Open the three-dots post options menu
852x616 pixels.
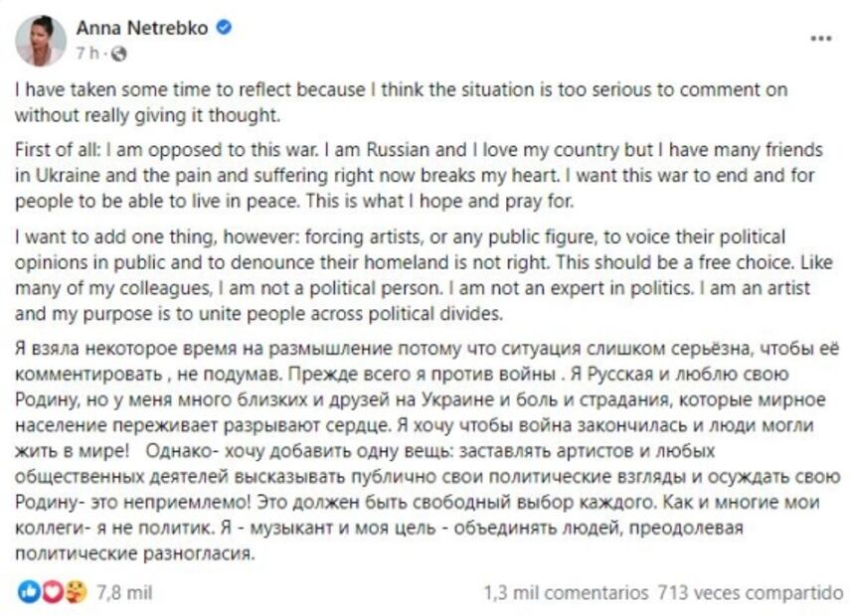click(820, 39)
